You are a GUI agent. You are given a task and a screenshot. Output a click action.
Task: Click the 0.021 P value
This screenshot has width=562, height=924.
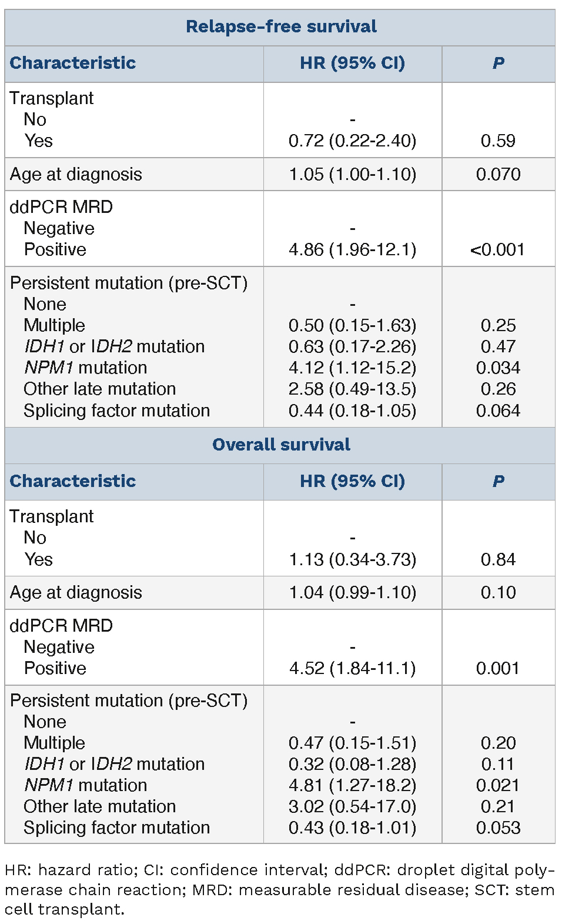[498, 785]
